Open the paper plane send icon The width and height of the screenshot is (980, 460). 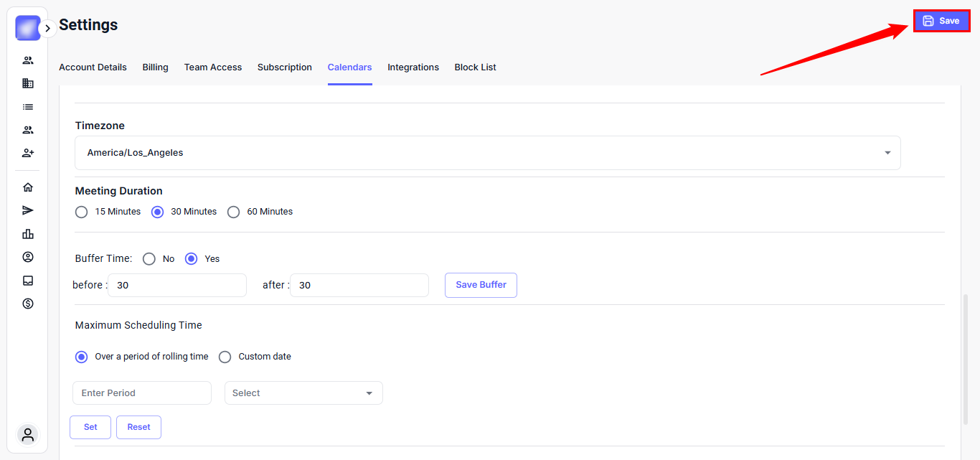click(28, 210)
